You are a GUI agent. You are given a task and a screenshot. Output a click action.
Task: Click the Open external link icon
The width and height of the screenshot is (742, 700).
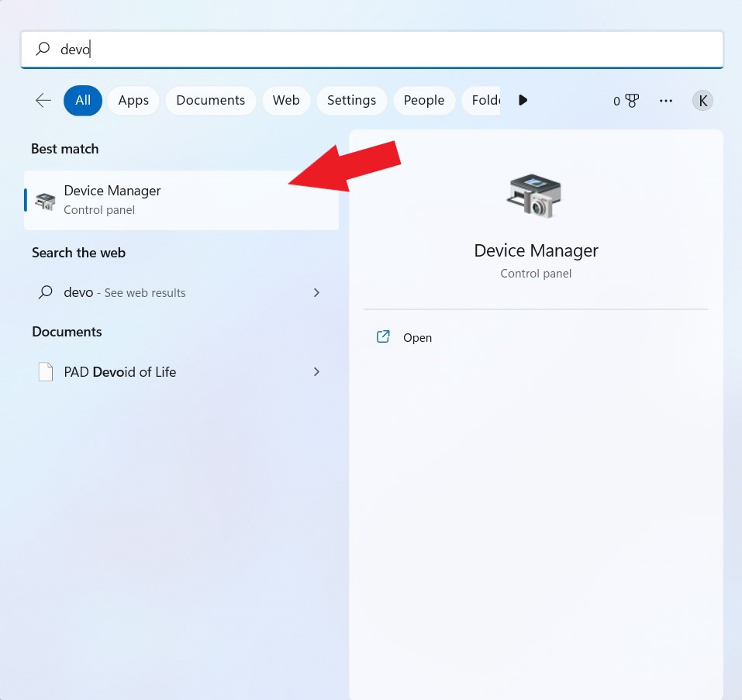[383, 336]
